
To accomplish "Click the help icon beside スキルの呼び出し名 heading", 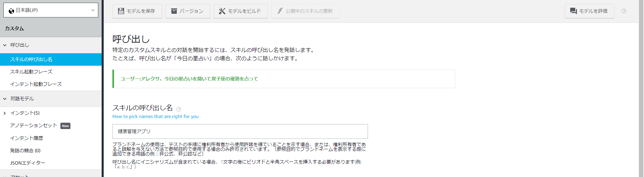I will [179, 109].
